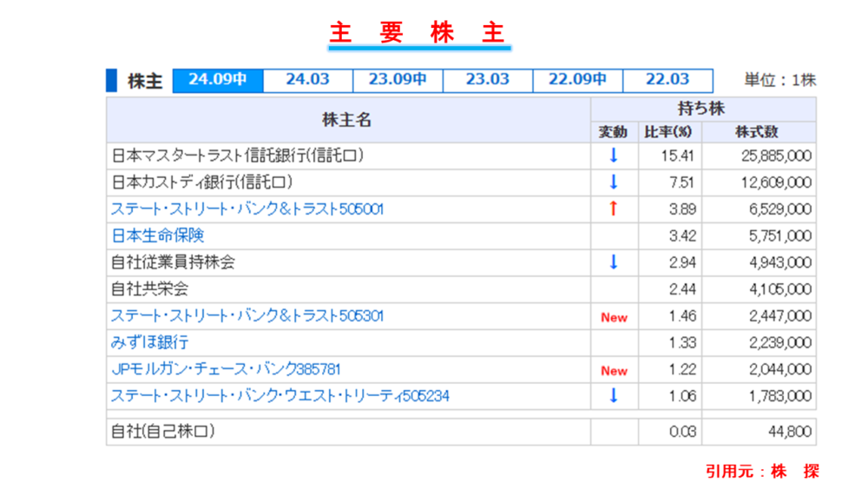
Task: Click the 株式数 column header
Action: [x=757, y=132]
